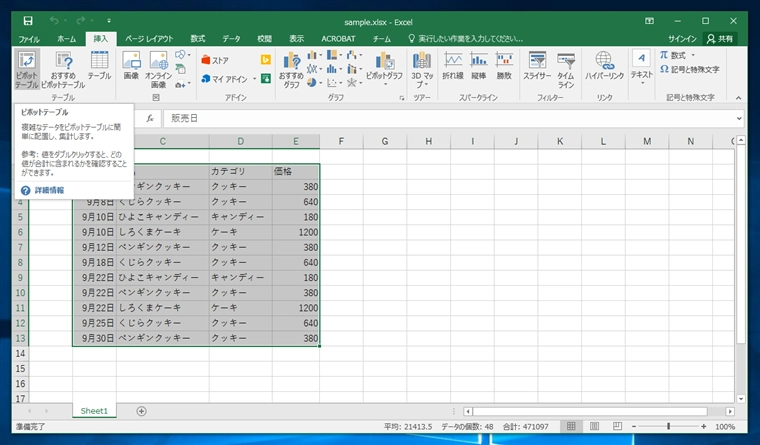The width and height of the screenshot is (760, 445).
Task: Insert a テーブル from the ribbon
Action: point(99,66)
